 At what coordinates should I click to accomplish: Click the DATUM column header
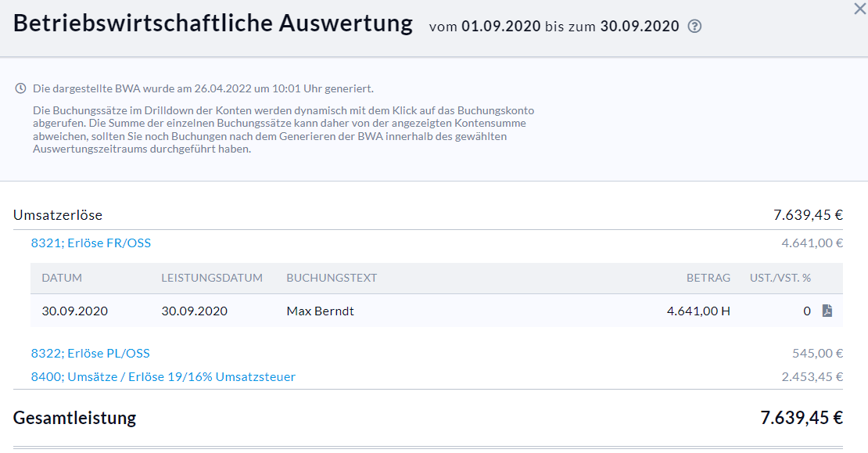(x=62, y=278)
